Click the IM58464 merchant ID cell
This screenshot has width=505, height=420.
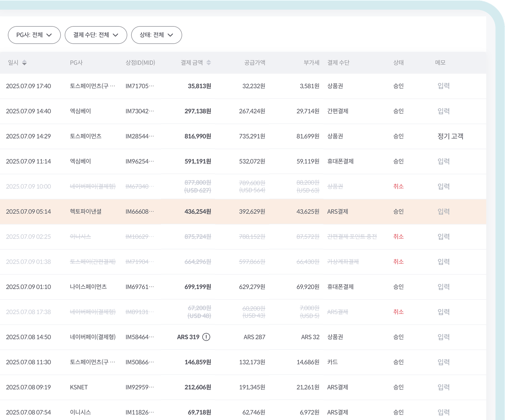tap(140, 337)
